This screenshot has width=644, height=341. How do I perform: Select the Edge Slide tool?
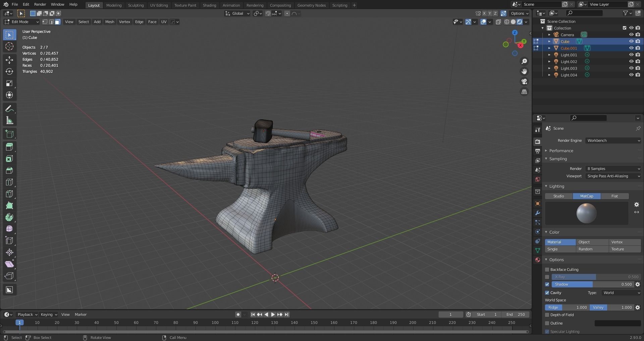pyautogui.click(x=9, y=241)
